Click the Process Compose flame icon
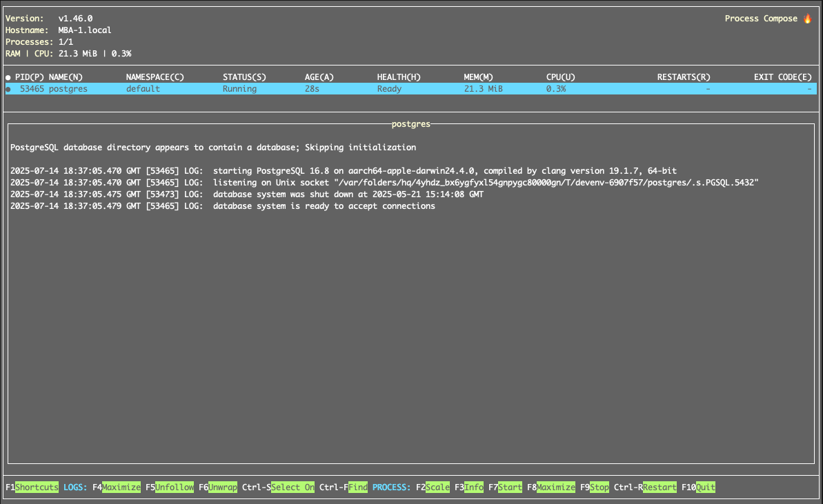Screen dimensions: 823x504 [x=807, y=19]
